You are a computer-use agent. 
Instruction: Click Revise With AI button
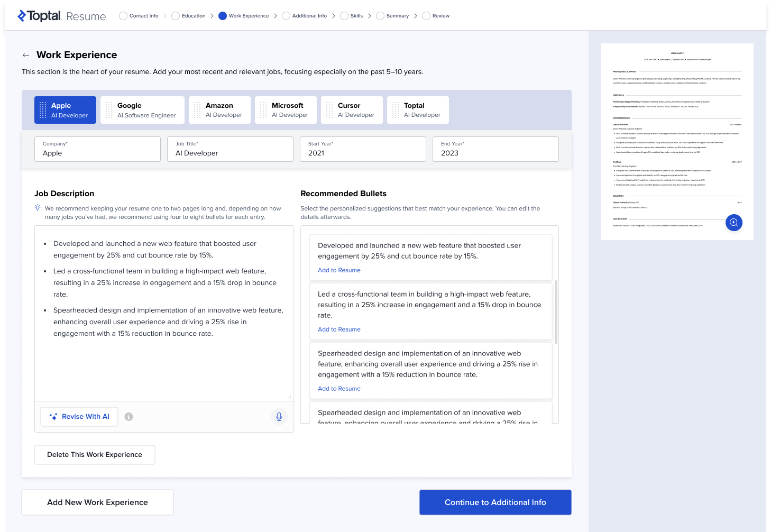click(79, 417)
